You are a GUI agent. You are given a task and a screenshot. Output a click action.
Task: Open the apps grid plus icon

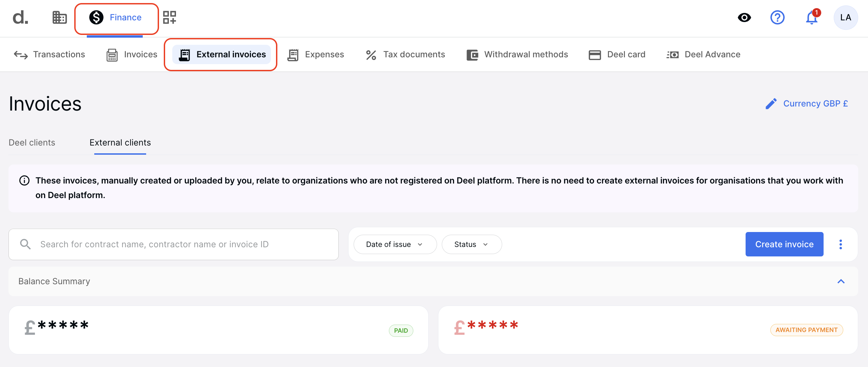tap(170, 17)
